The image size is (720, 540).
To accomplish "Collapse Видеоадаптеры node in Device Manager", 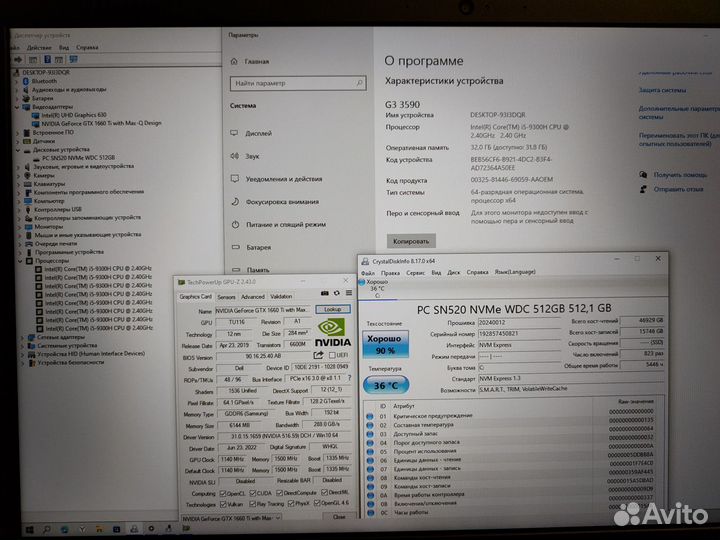I will point(17,107).
